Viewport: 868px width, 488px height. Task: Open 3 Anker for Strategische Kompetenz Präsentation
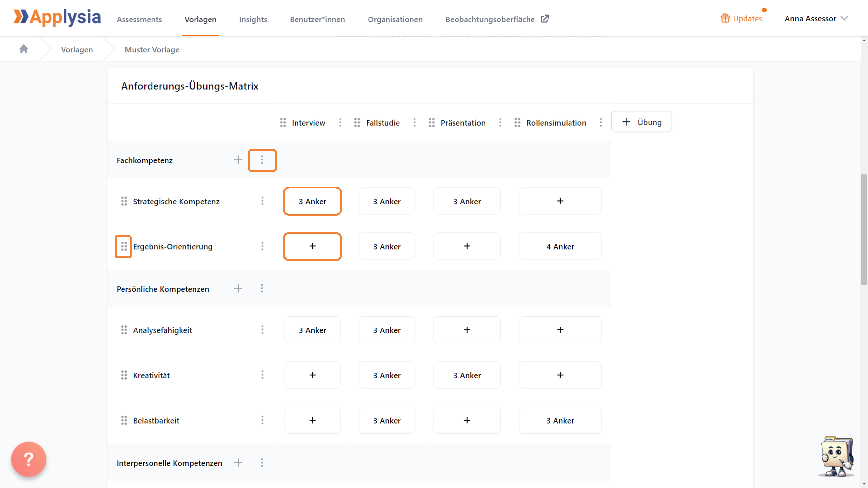(x=467, y=201)
